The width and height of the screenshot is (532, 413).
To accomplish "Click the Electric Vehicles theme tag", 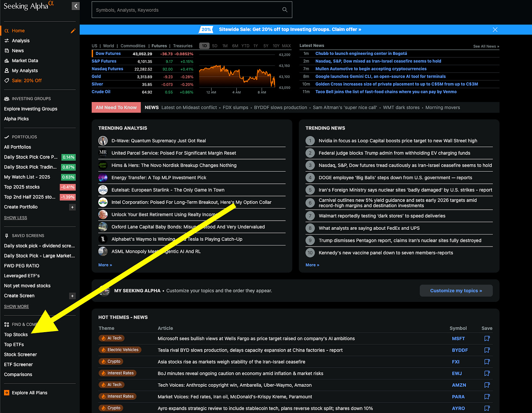I will pos(120,350).
